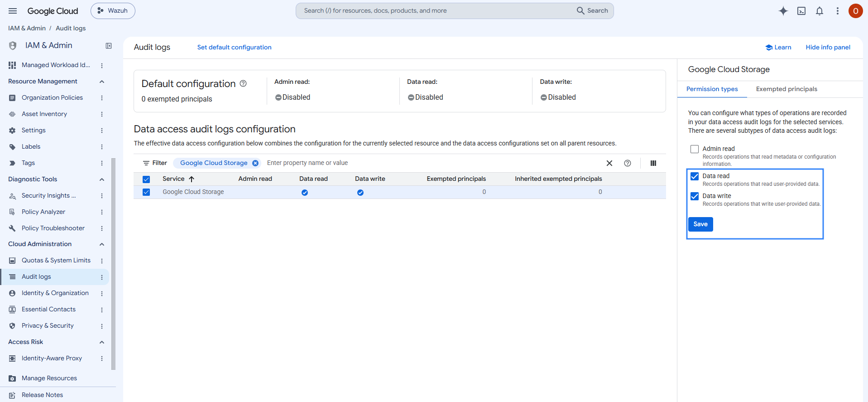Screen dimensions: 868x402
Task: Switch to Exempted principals tab
Action: [786, 89]
